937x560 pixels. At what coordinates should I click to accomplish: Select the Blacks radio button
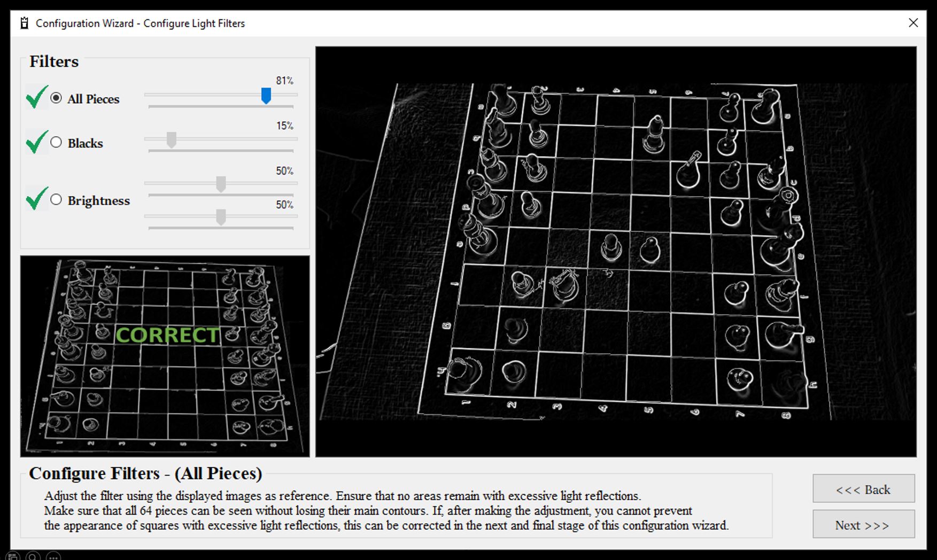coord(56,142)
